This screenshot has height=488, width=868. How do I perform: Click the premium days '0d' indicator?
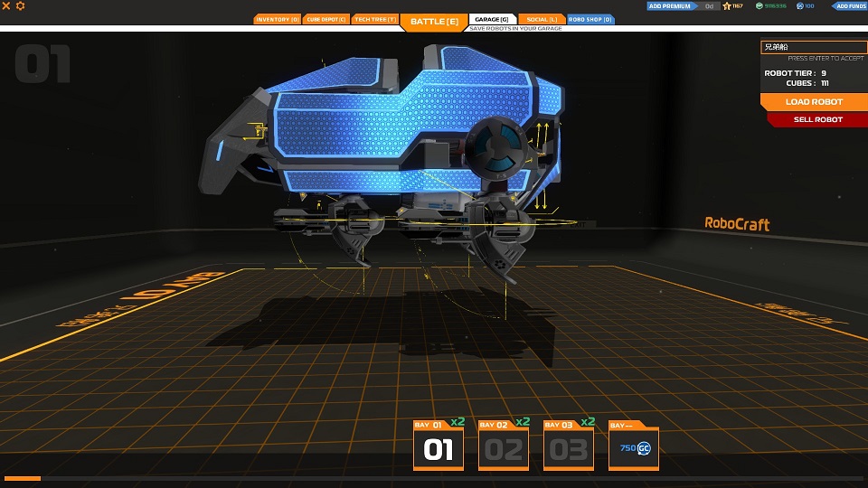click(x=709, y=6)
